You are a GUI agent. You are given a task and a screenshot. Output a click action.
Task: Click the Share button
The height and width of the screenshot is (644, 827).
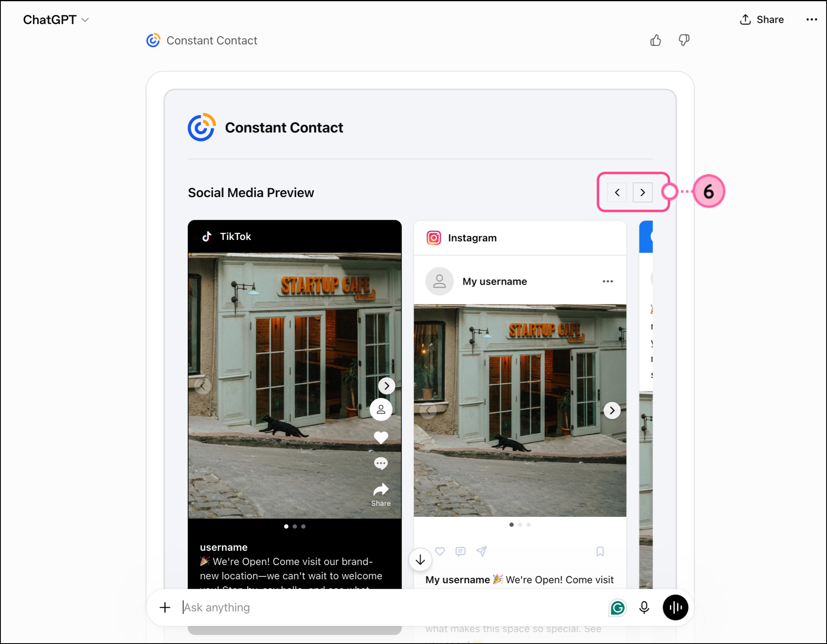[762, 19]
